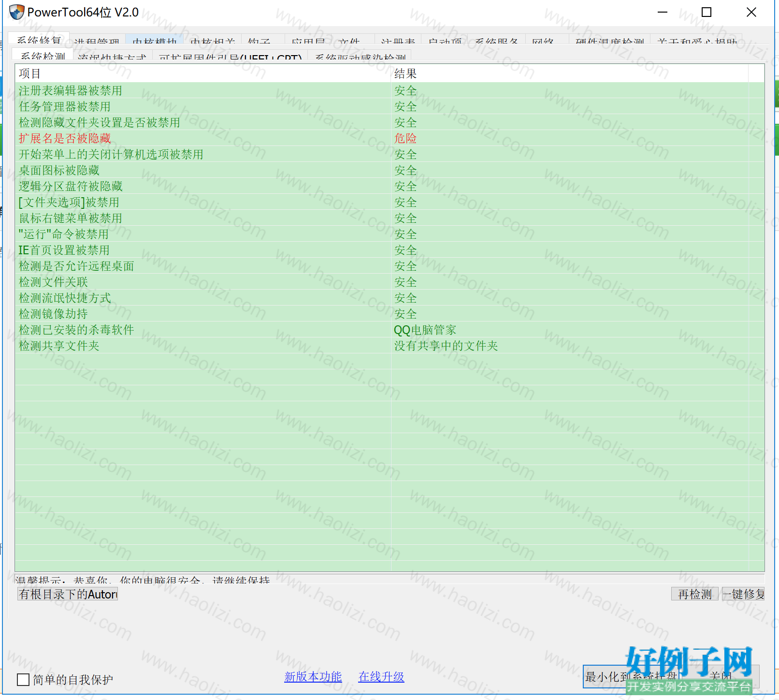Image resolution: width=779 pixels, height=700 pixels.
Task: Open the 可扩展固件引导(UEFI+GPT) sub-tab
Action: (230, 56)
